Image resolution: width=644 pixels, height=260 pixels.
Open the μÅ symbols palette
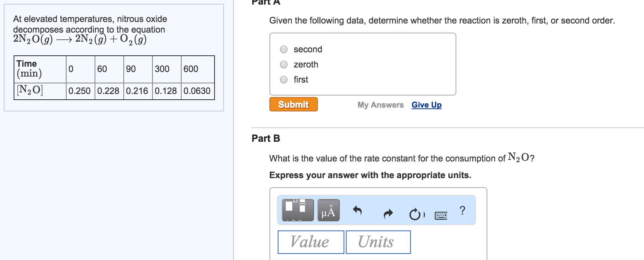(328, 210)
